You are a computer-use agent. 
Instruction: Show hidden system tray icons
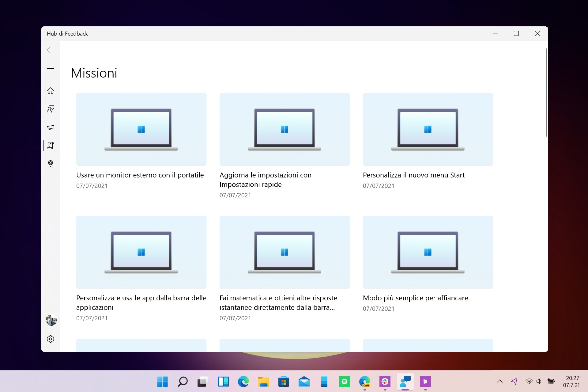(x=500, y=381)
